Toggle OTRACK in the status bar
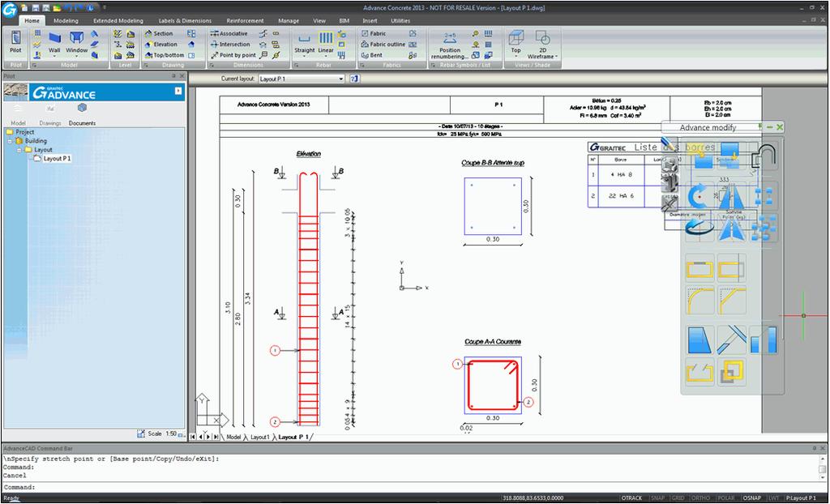This screenshot has width=830, height=504. (631, 498)
